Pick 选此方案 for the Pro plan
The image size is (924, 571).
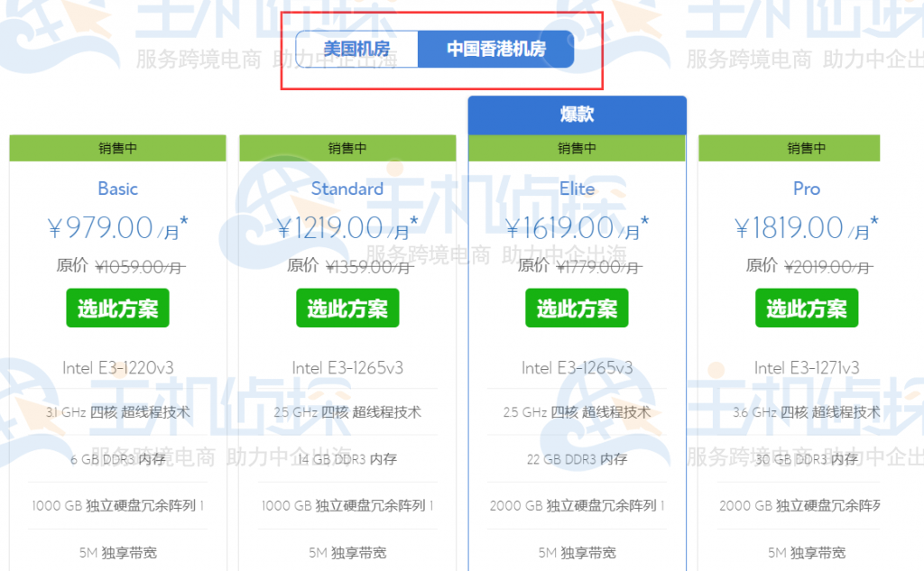point(807,309)
